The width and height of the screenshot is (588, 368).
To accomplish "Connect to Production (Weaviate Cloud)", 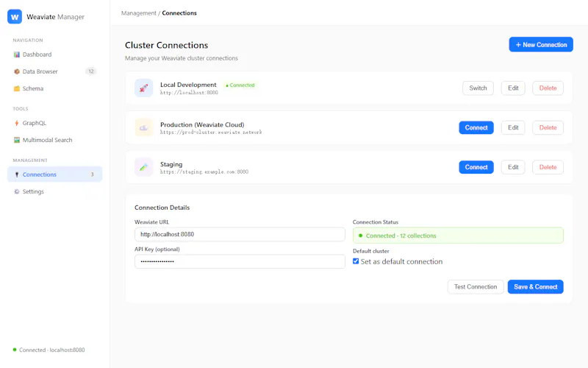I will [476, 127].
